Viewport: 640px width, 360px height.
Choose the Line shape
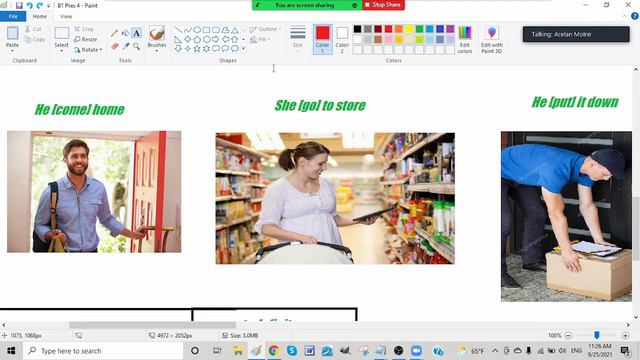178,30
